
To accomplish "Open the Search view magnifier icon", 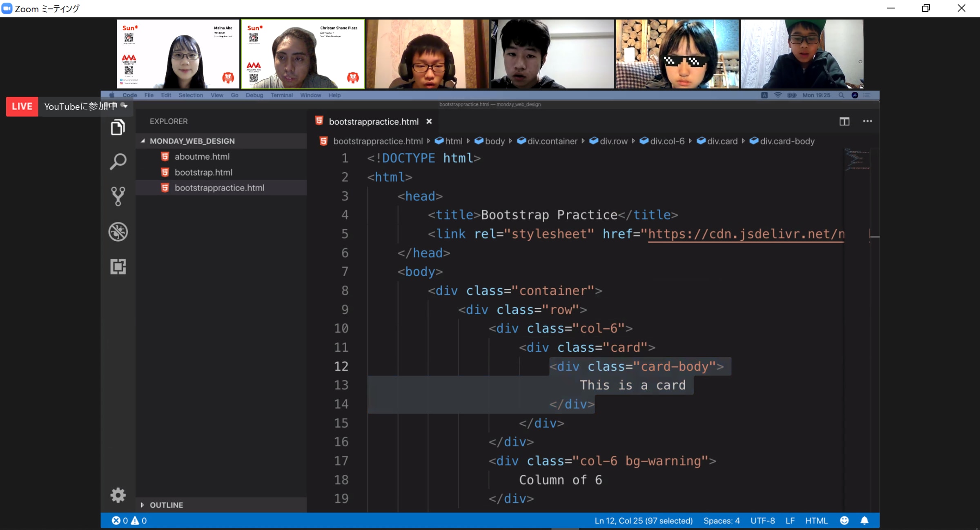I will 118,162.
